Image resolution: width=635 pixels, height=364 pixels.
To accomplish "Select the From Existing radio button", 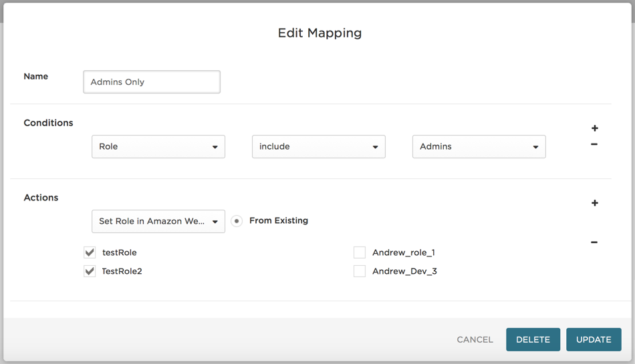I will tap(237, 221).
